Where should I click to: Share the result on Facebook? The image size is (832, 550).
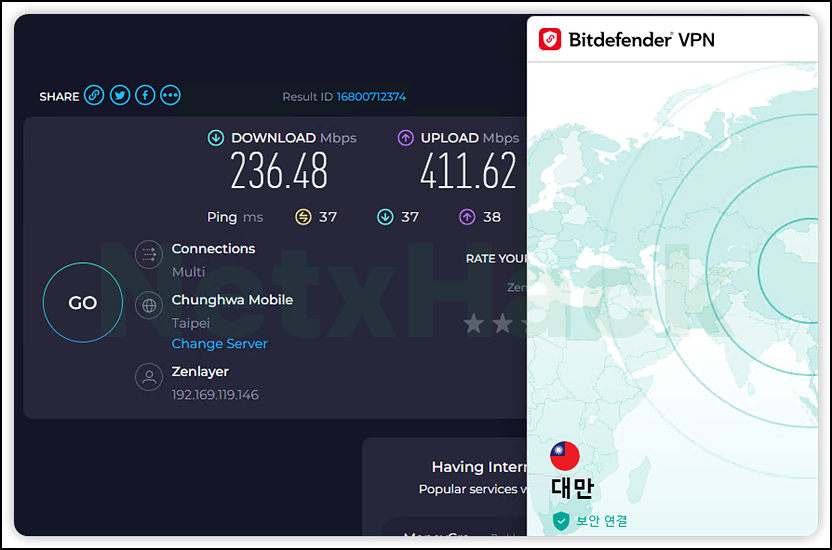[x=145, y=95]
